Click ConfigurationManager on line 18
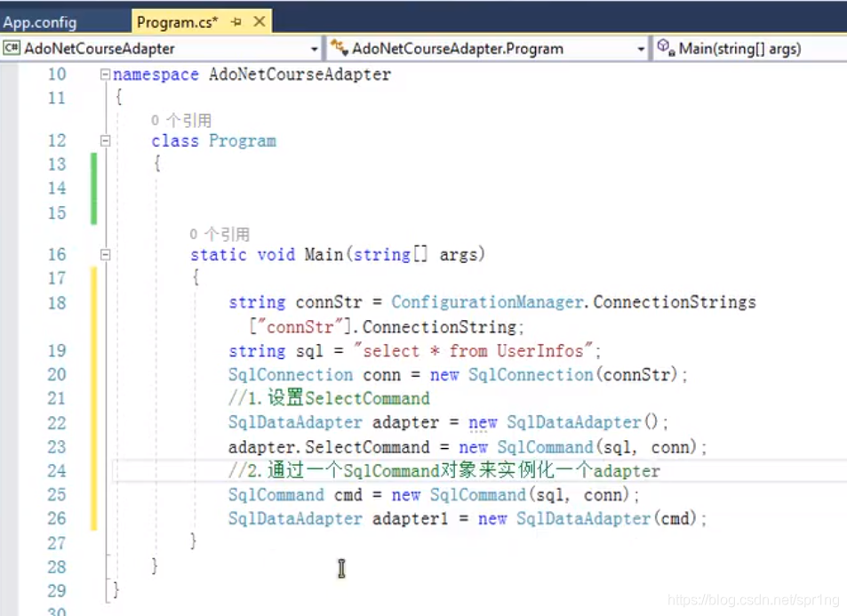The image size is (847, 616). (488, 302)
